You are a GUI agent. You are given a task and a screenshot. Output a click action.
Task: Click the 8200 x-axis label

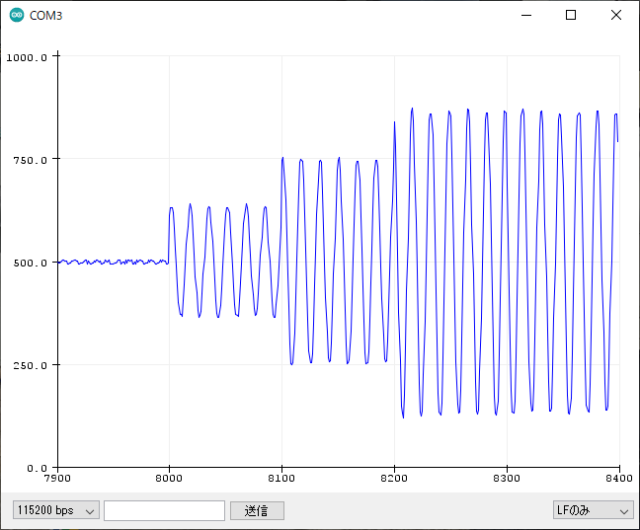394,478
